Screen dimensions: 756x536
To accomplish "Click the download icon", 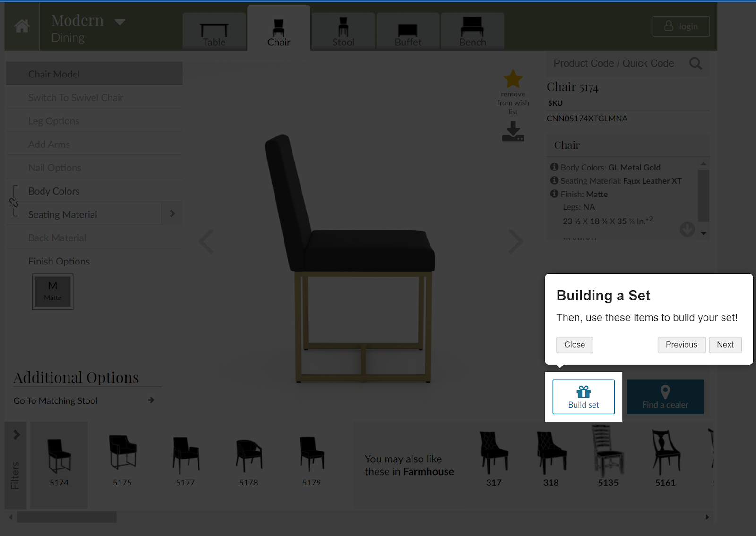I will (513, 131).
